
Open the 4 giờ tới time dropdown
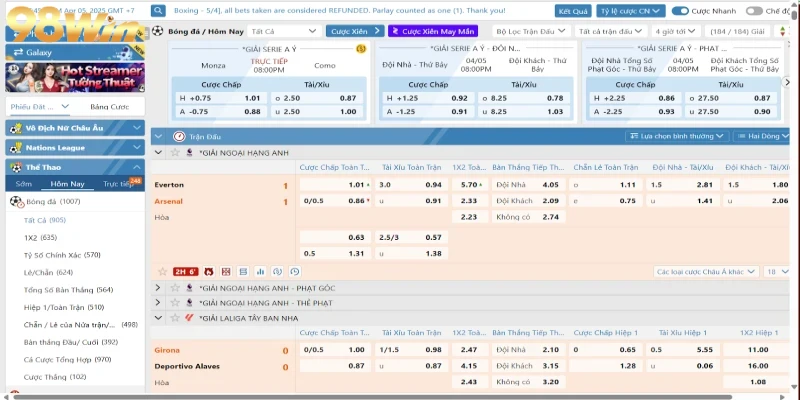coord(676,31)
